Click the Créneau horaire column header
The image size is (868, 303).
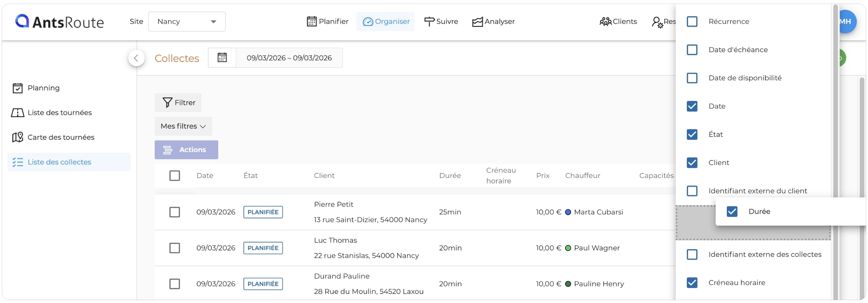click(x=501, y=175)
